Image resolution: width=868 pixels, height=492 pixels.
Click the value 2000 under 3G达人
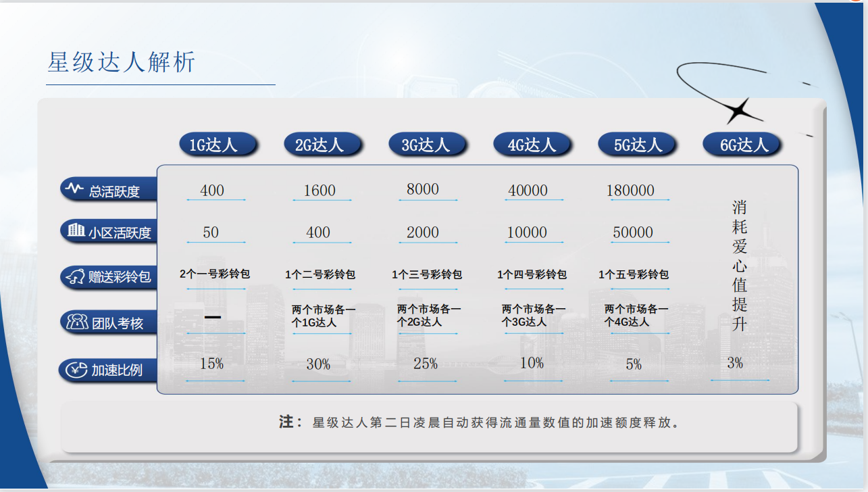pos(423,232)
